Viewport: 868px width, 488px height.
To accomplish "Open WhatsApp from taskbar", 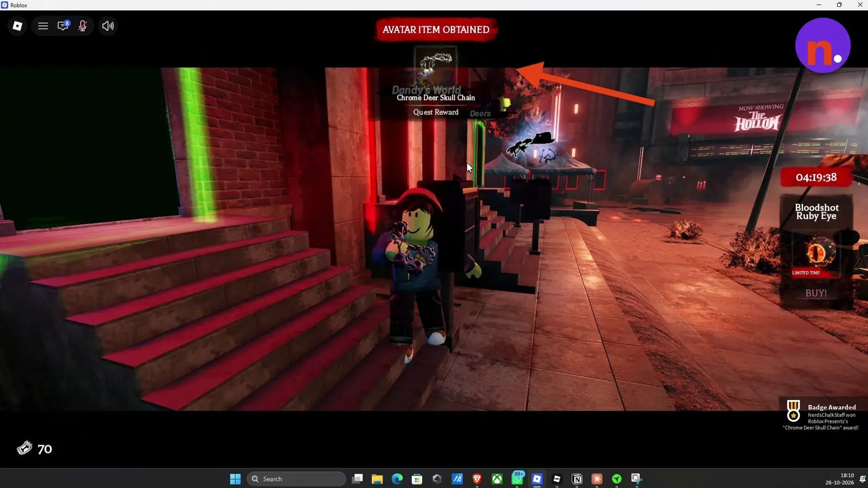I will [517, 478].
